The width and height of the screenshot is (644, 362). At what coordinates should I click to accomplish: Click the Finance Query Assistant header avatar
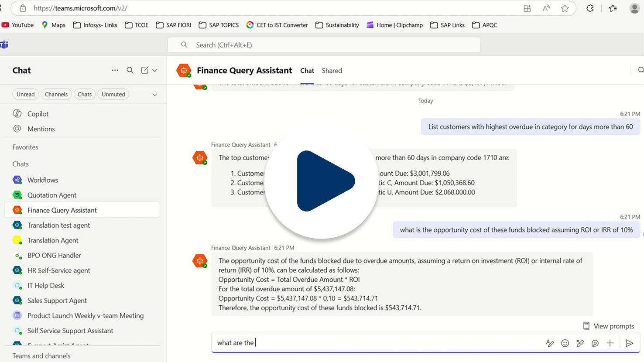click(184, 70)
